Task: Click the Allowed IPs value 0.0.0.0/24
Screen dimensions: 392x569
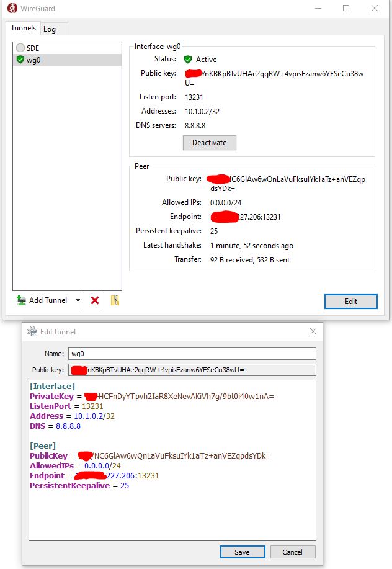Action: [x=226, y=202]
